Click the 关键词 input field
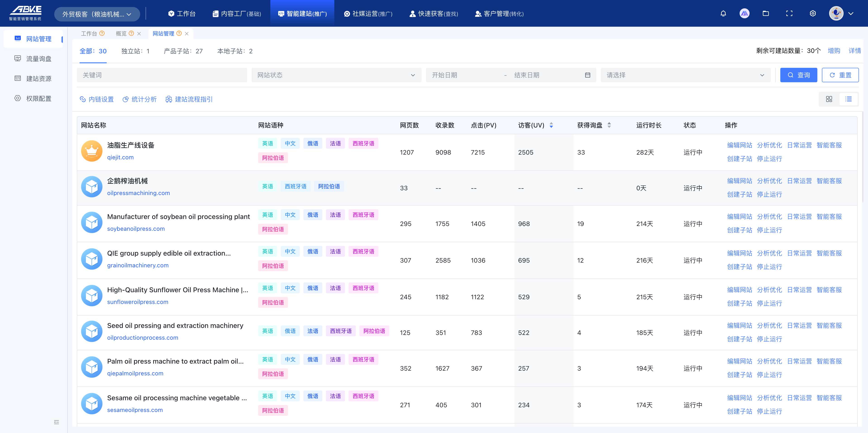Screen dimensions: 868x433 [162, 75]
